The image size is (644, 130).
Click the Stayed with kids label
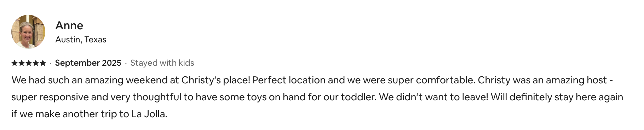pos(162,63)
